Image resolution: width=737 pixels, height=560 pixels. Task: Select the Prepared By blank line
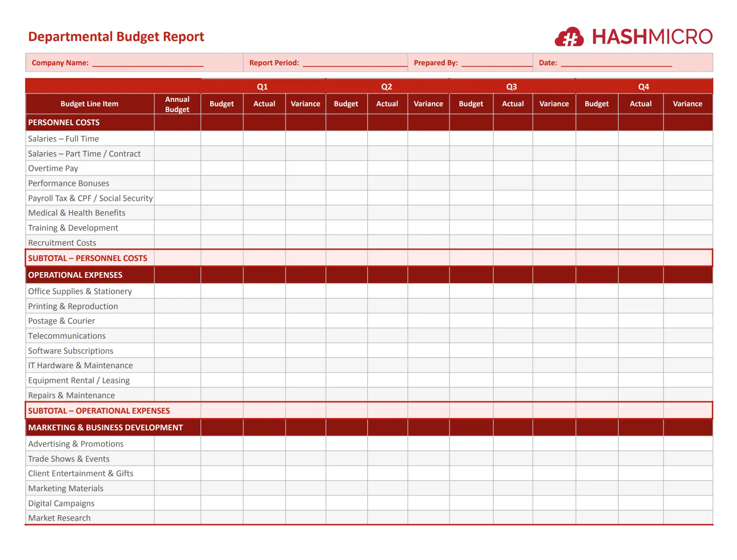(x=496, y=63)
